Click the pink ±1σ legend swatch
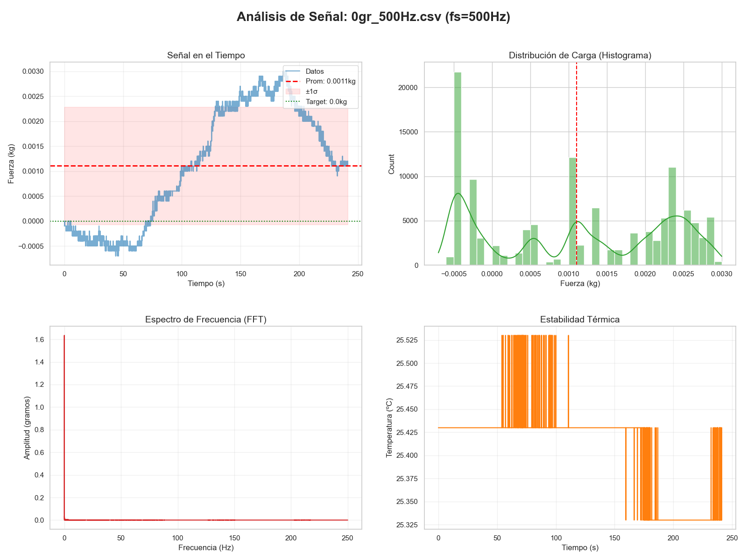Viewport: 747px width, 560px height. coord(292,91)
